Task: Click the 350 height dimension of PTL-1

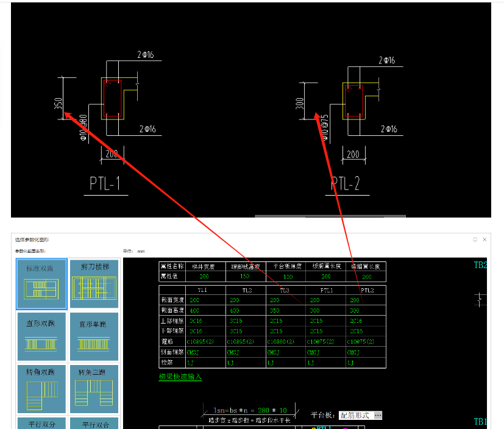Action: [x=58, y=104]
